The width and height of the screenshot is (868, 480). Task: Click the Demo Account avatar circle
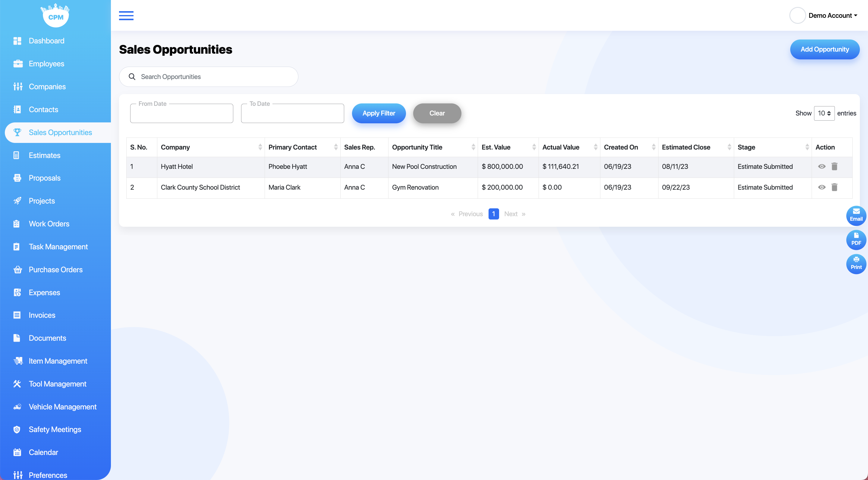pos(797,15)
